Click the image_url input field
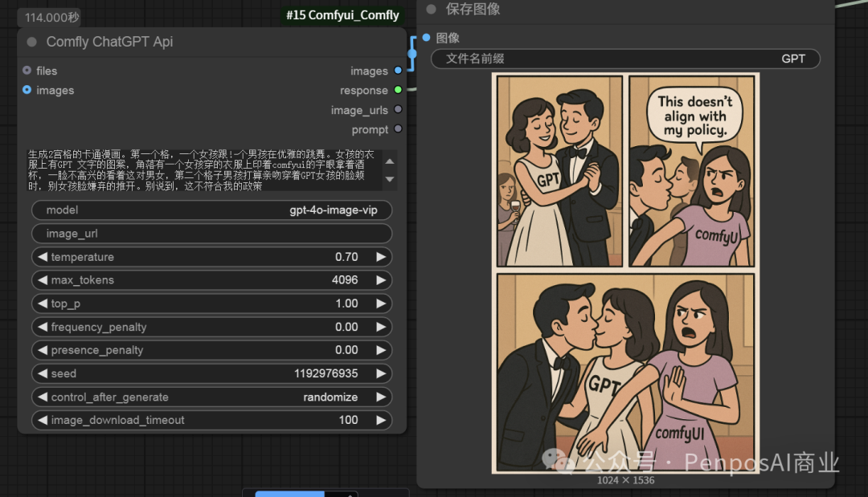The width and height of the screenshot is (868, 497). click(x=212, y=234)
